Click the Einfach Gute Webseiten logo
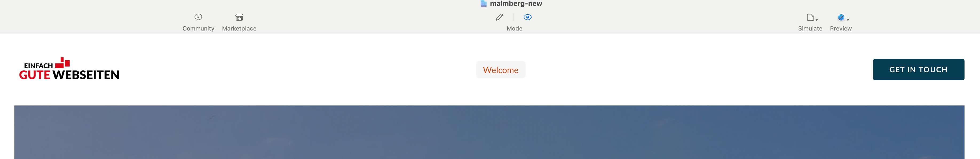The width and height of the screenshot is (980, 159). point(69,69)
